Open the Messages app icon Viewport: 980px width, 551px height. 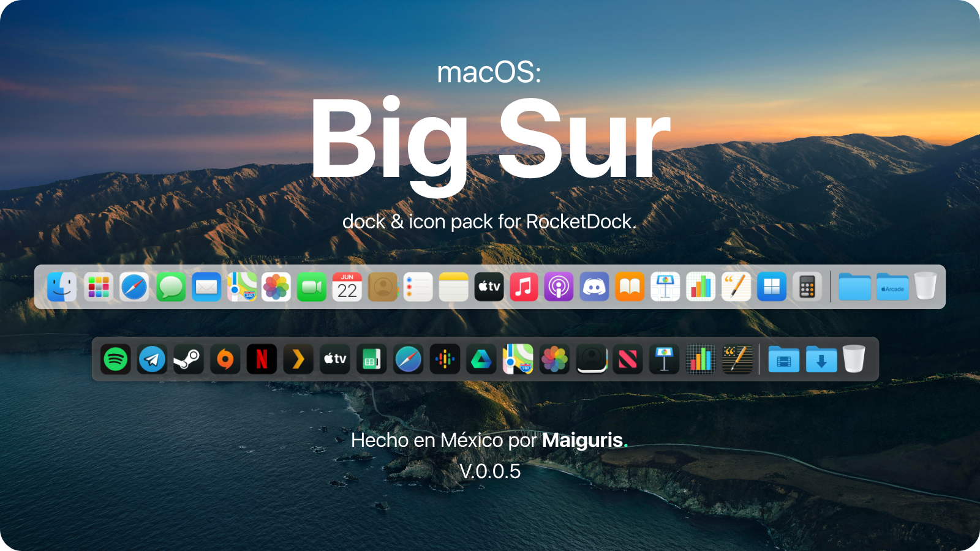point(171,287)
